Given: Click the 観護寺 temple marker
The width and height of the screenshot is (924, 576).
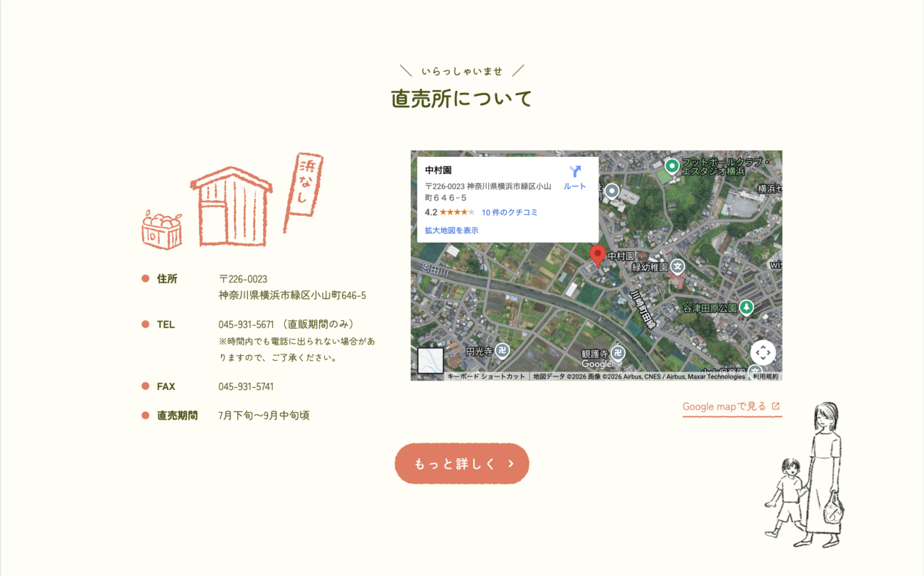Looking at the screenshot, I should tap(618, 353).
